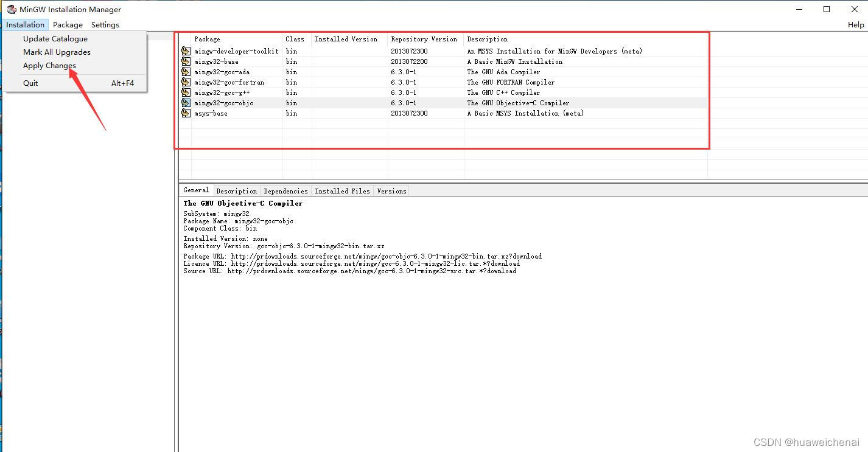
Task: Click 'The GNU FORTRAN Compiler' description
Action: point(511,82)
